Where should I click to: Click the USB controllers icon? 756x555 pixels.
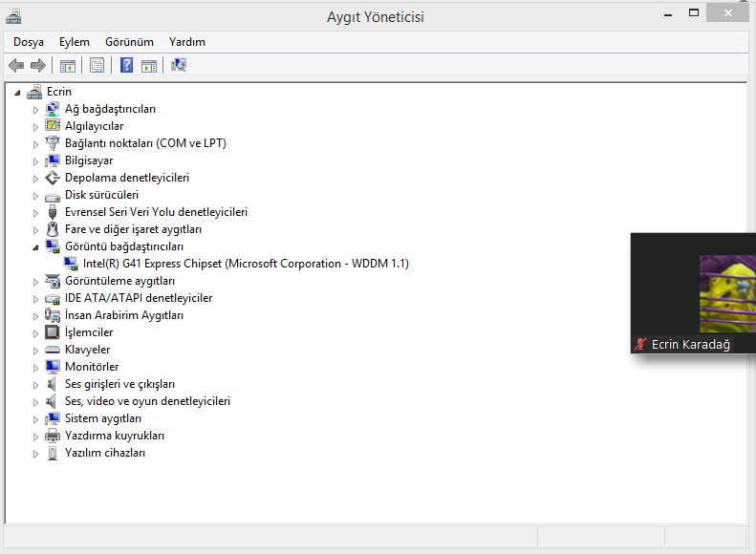point(52,212)
